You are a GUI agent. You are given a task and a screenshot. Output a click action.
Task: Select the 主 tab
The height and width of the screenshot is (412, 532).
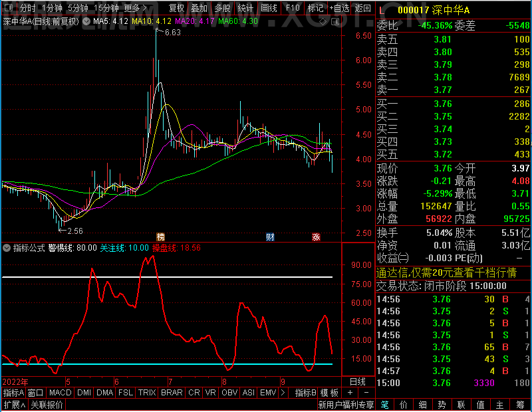(x=500, y=405)
